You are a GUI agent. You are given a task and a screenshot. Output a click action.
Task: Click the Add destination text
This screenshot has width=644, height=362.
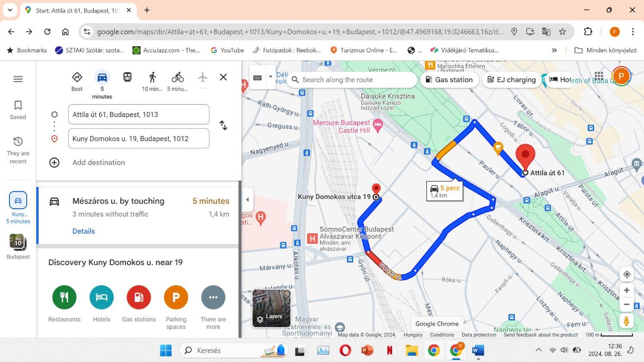(99, 163)
